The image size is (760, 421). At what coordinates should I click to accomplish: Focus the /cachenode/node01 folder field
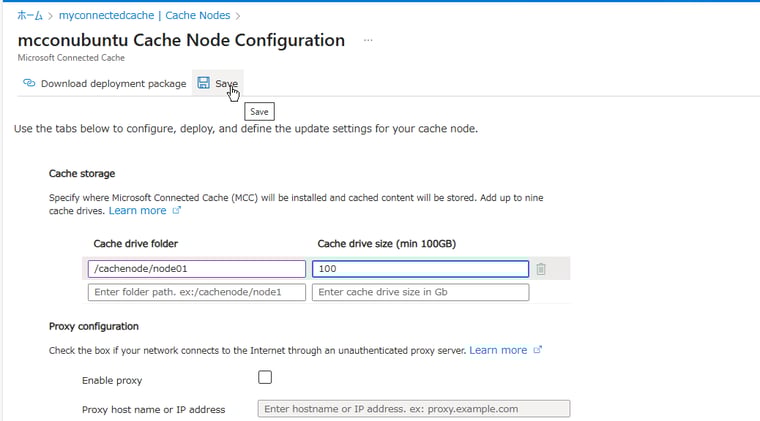tap(197, 269)
